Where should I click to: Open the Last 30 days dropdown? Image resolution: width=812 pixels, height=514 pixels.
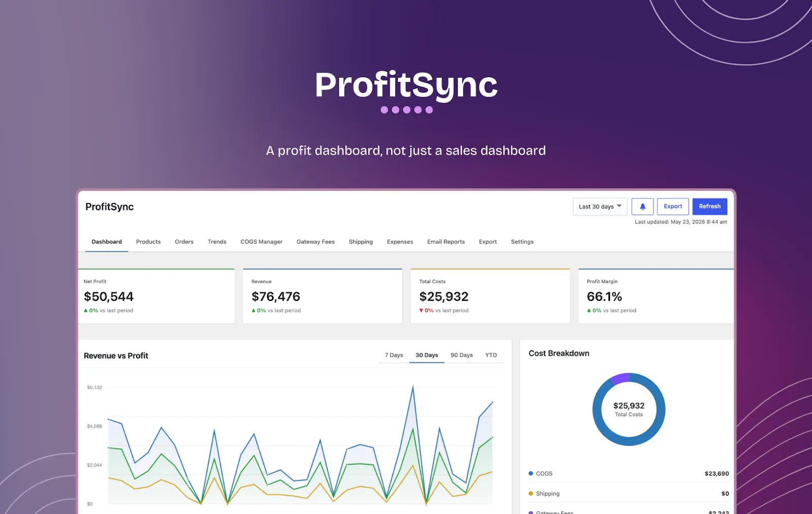coord(600,207)
